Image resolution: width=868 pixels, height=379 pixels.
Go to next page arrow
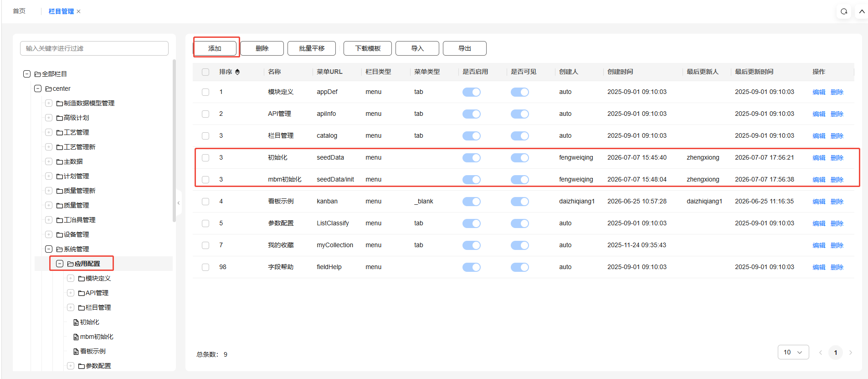pos(850,353)
